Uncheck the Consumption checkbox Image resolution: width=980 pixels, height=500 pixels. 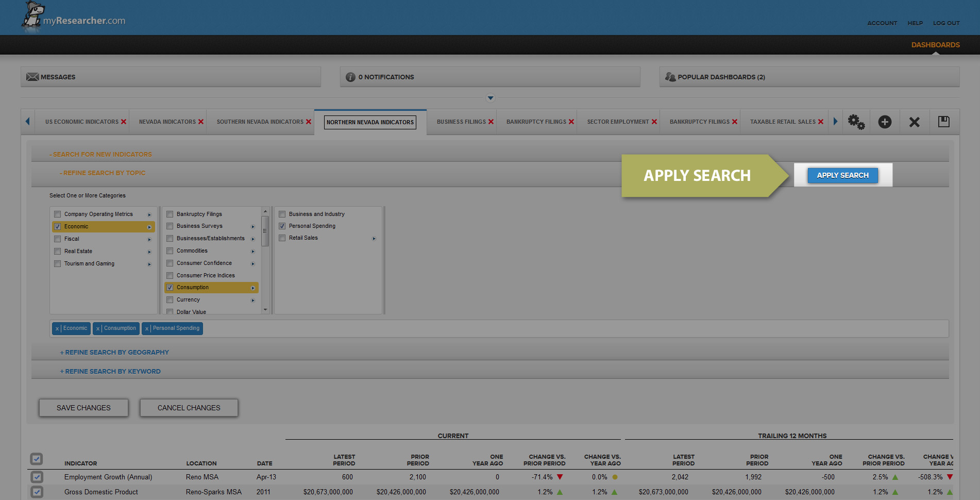(x=170, y=288)
